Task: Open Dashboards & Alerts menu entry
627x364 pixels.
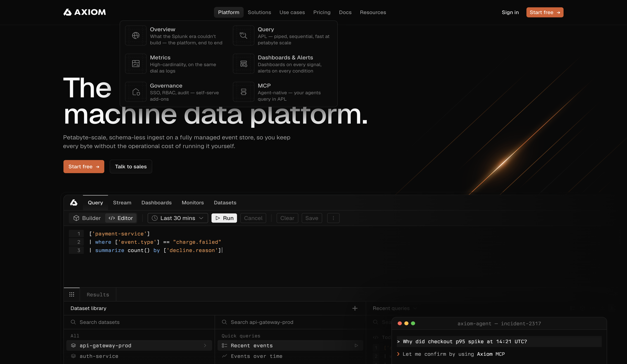Action: (282, 64)
